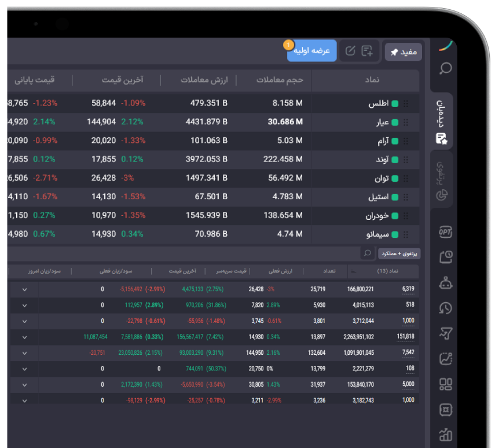This screenshot has width=495, height=448.
Task: Open the عرضه اولیه button
Action: (x=312, y=50)
